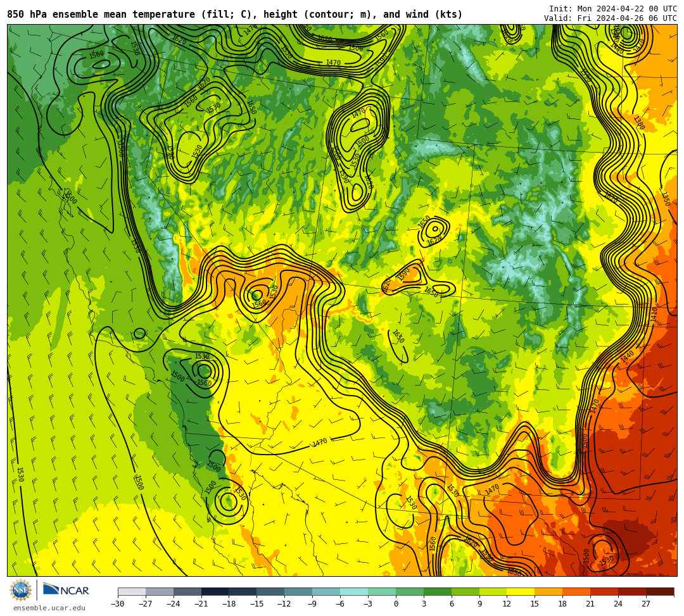
Task: Click the 0 colorbar tick label
Action: (396, 604)
